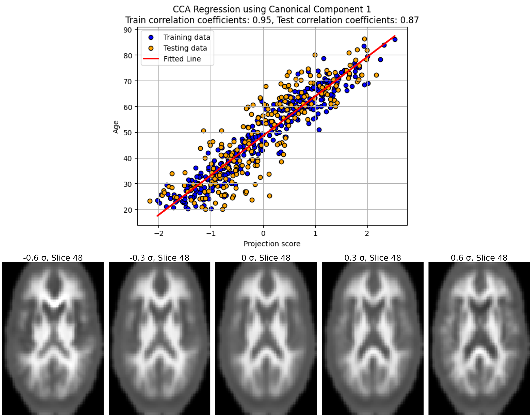Click the red Fitted Line legend sample
Screen dimensions: 532x417
tap(151, 59)
